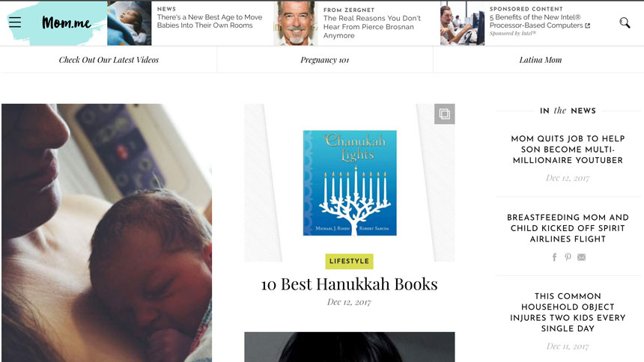Go to the Mom.me home logo
Viewport: 644px width, 362px height.
pyautogui.click(x=66, y=22)
